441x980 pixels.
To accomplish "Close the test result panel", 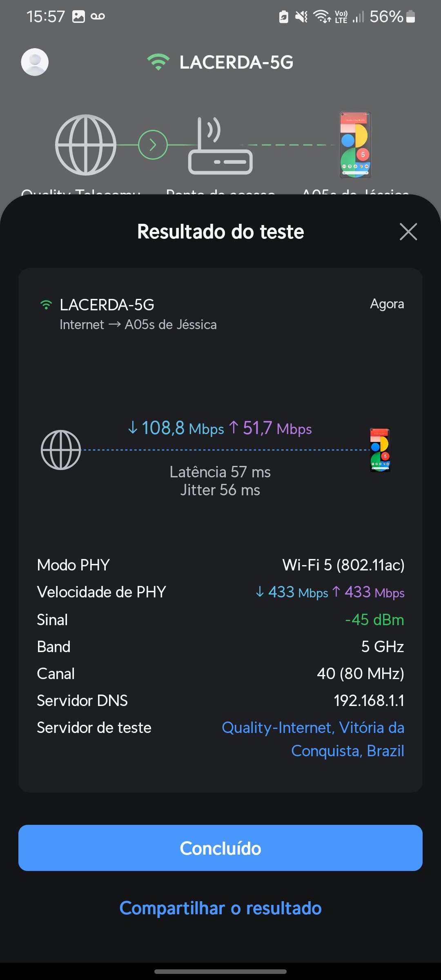I will point(408,232).
